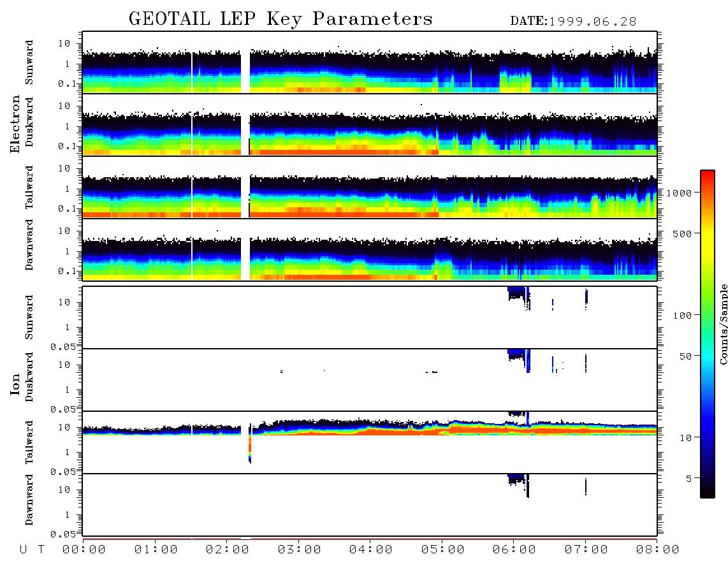Select the Electron Sunward panel label

pyautogui.click(x=29, y=62)
